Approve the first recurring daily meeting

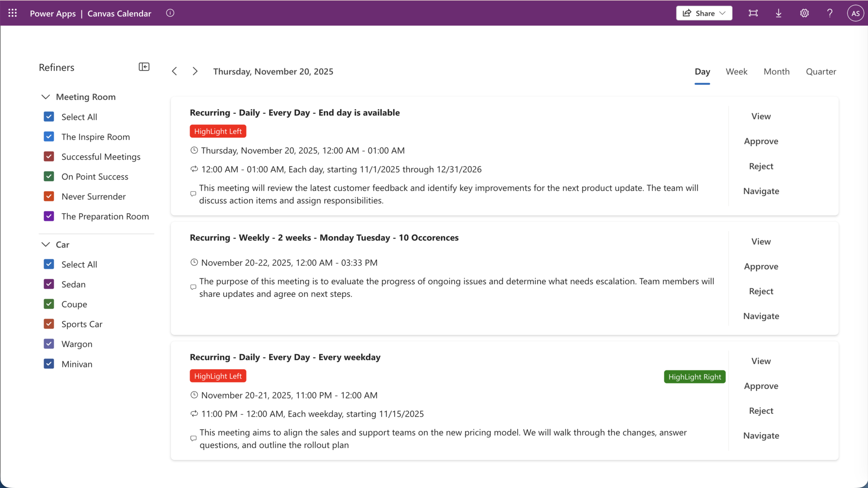pyautogui.click(x=761, y=141)
